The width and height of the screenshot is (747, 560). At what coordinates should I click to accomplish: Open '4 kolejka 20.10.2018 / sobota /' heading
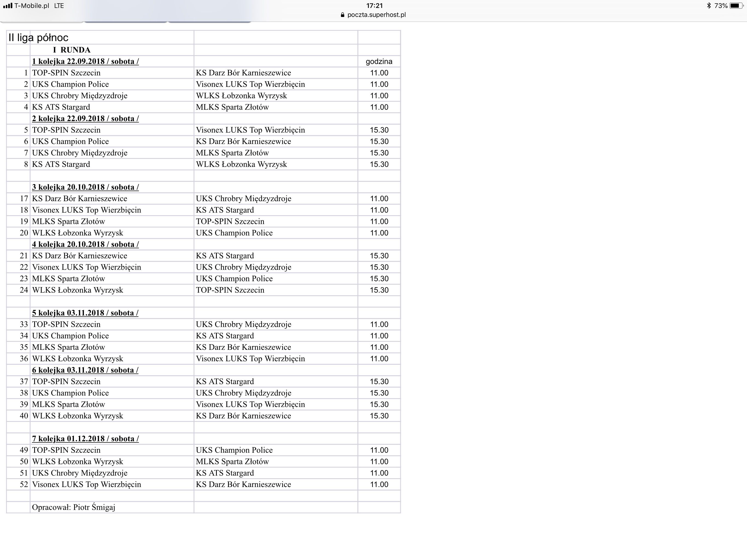tap(85, 244)
